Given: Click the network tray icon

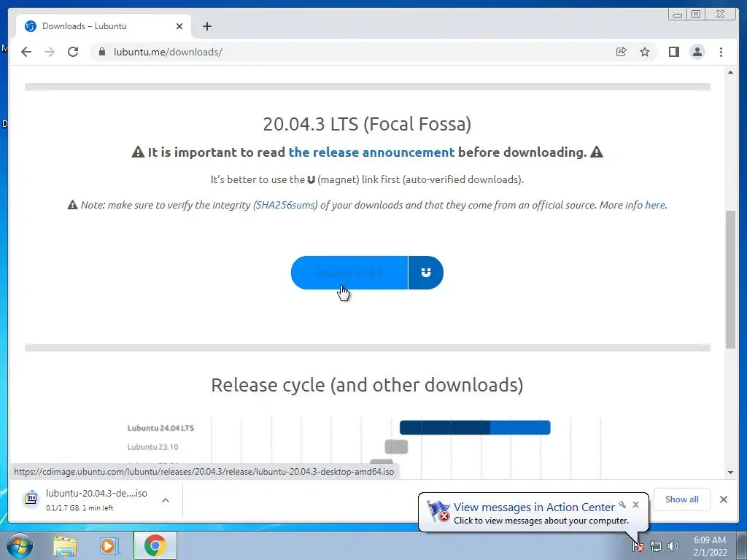Looking at the screenshot, I should coord(656,547).
